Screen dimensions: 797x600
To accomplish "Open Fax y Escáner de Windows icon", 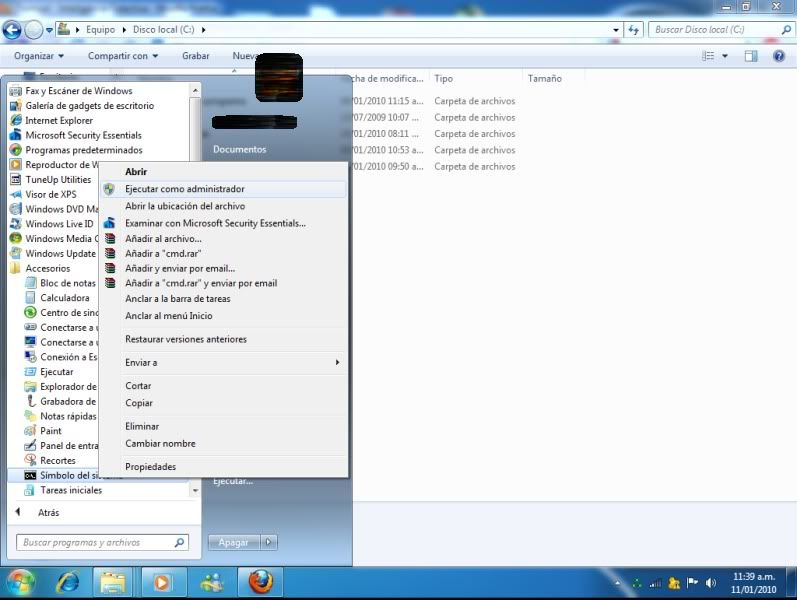I will point(16,91).
